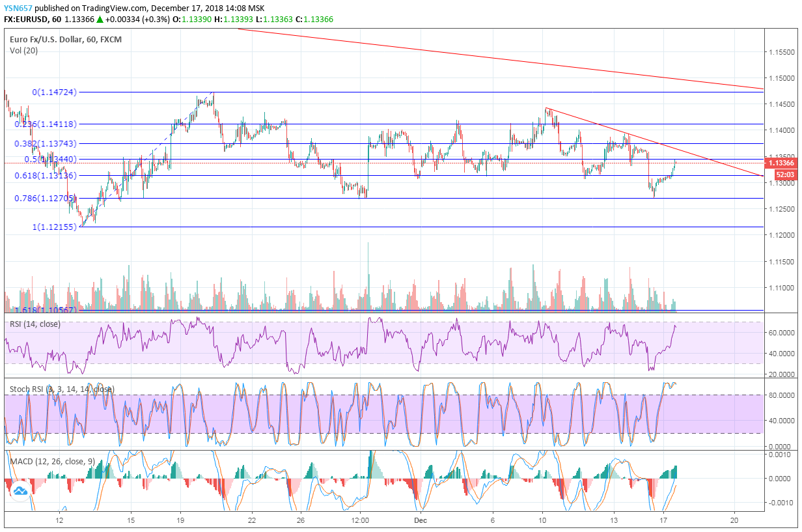This screenshot has height=532, width=802.
Task: Click the Fibonacci 0.382(1.13743) level label
Action: 47,143
